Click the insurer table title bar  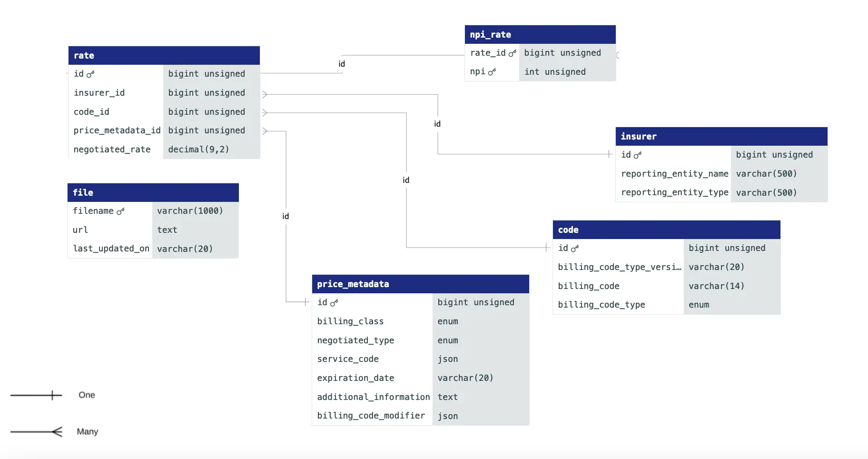click(x=721, y=137)
